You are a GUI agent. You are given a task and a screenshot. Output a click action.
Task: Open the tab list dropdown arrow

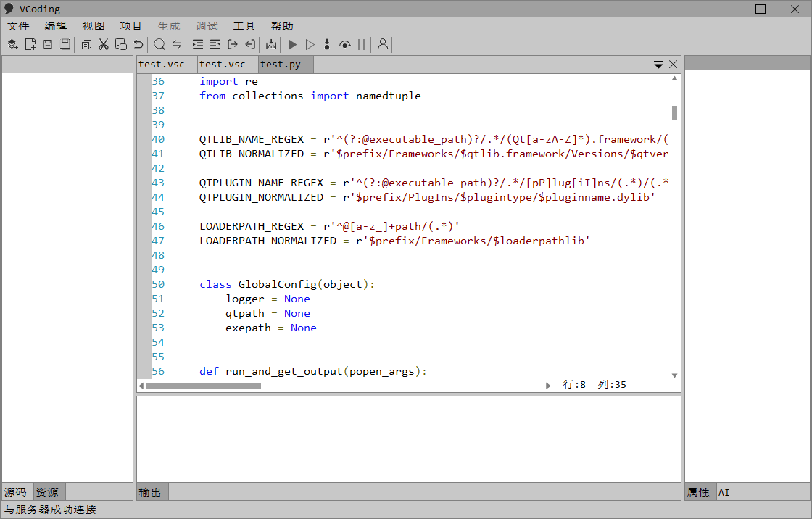tap(658, 65)
